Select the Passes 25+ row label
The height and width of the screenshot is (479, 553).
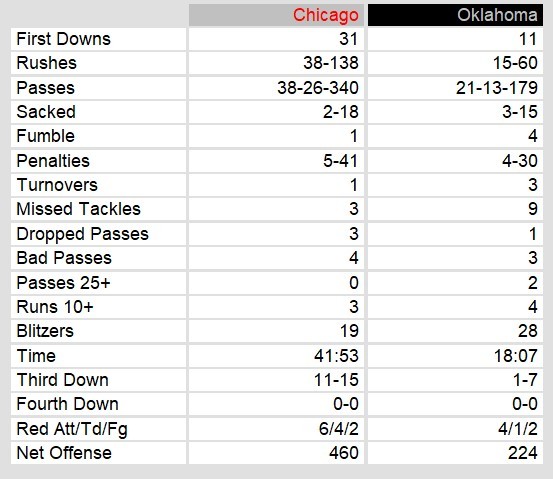pos(63,283)
